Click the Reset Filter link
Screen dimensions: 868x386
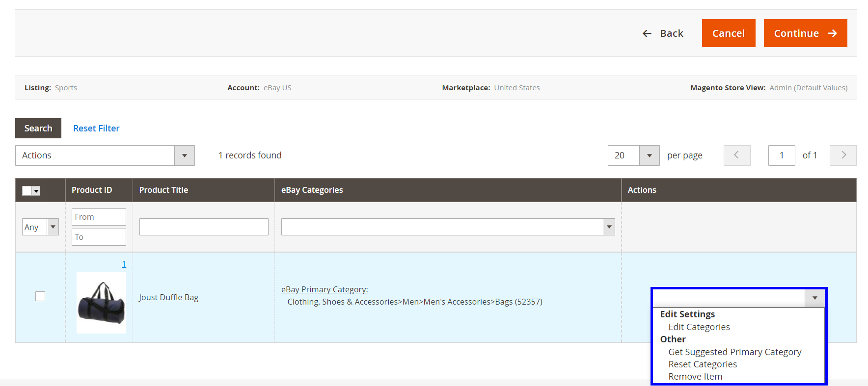point(96,129)
